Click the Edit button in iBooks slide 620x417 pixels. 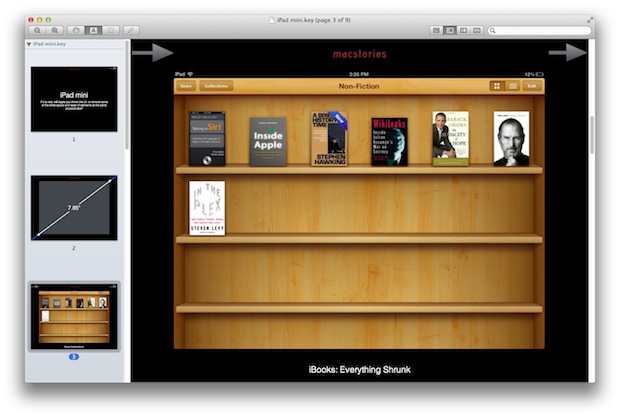532,86
